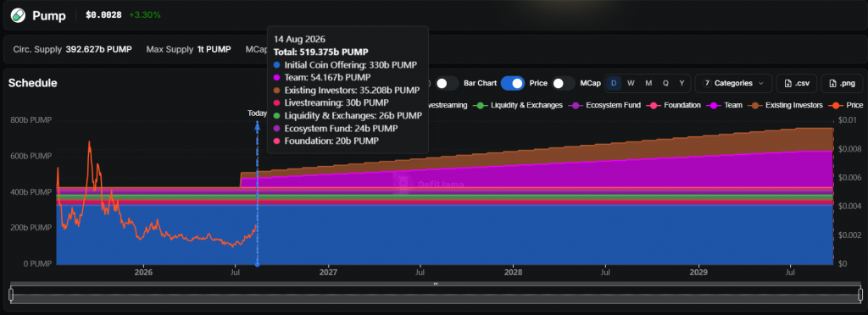Image resolution: width=868 pixels, height=315 pixels.
Task: Export the chart as .png
Action: tap(842, 84)
